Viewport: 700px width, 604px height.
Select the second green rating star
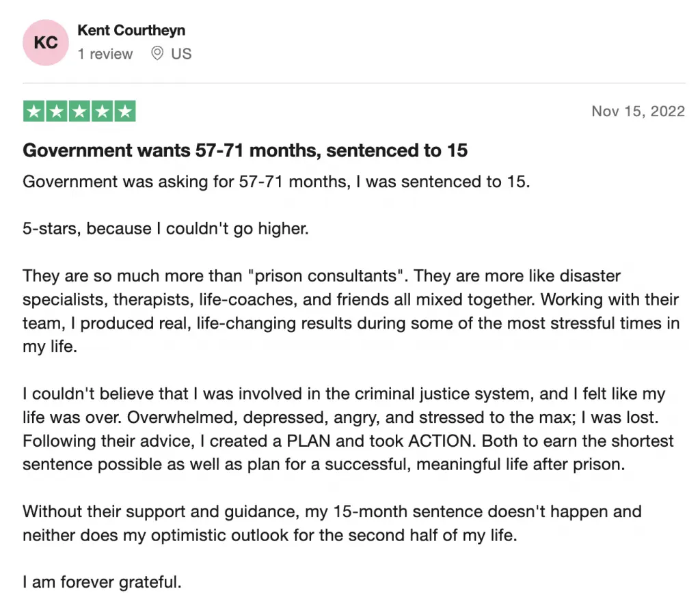[57, 111]
